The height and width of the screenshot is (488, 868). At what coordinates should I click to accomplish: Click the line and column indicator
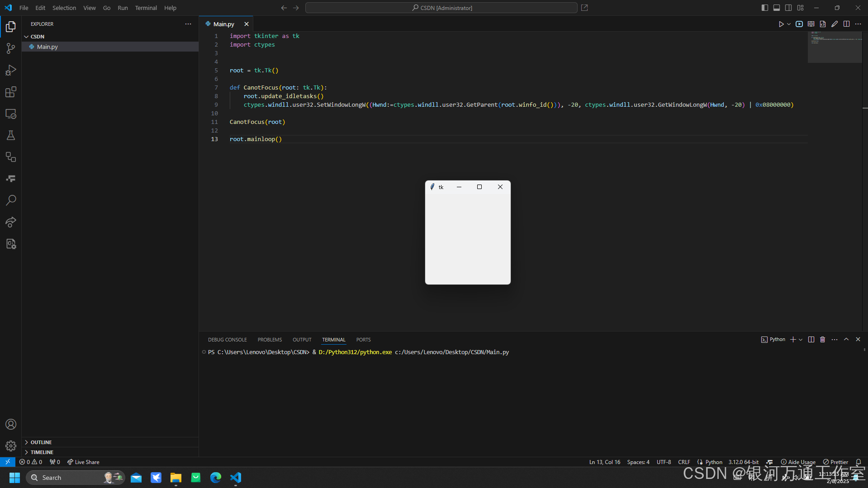[605, 462]
